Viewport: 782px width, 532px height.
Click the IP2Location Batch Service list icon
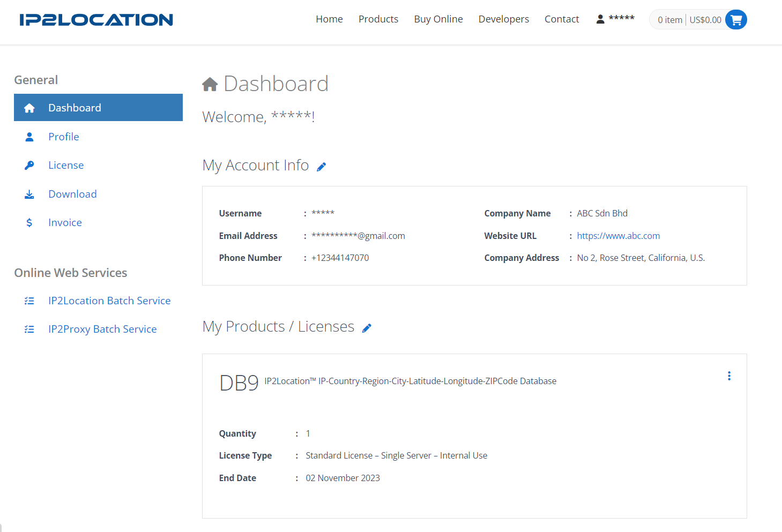[x=29, y=301]
